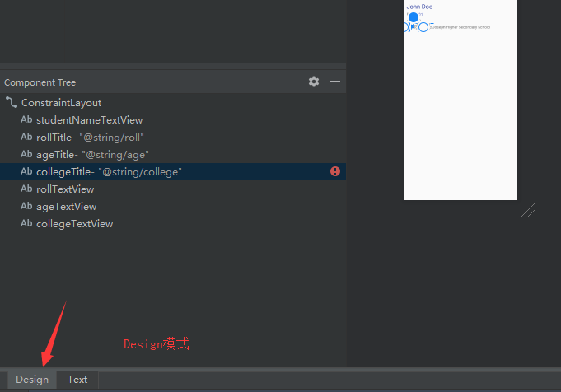Select ageTextView in the tree
561x392 pixels.
67,207
